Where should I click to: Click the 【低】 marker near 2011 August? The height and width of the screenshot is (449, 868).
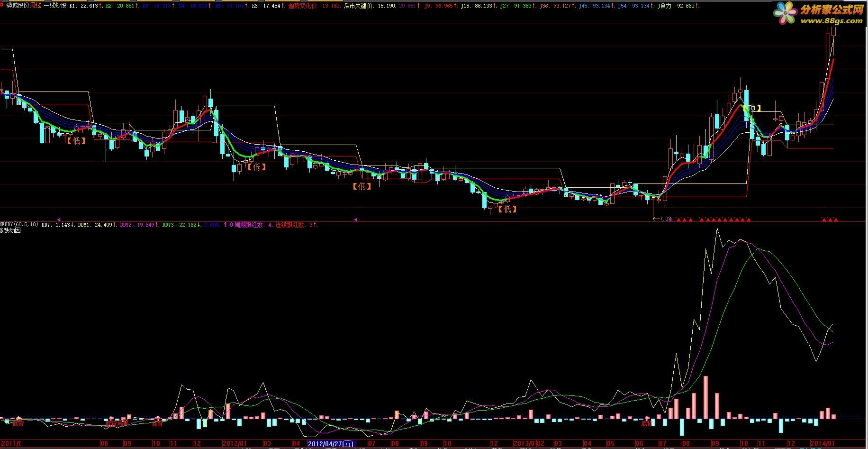click(x=76, y=140)
